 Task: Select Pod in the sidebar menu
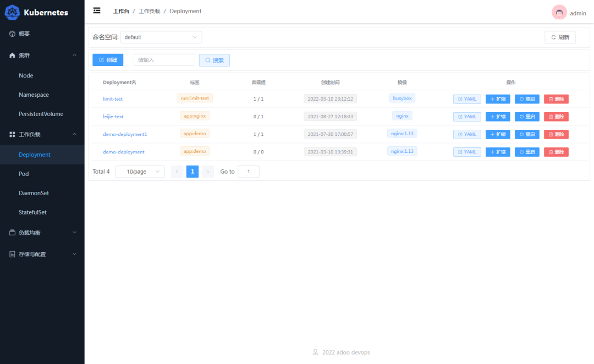24,174
